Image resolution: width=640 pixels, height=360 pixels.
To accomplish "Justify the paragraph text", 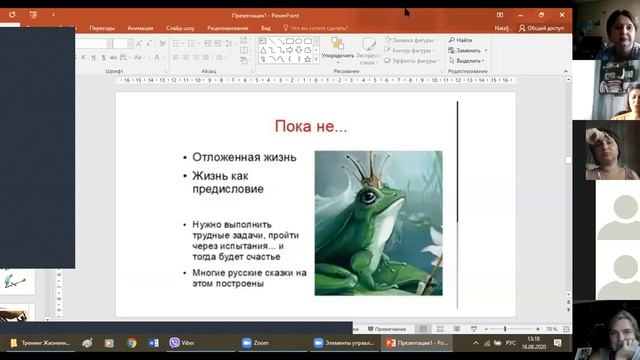I will (206, 58).
